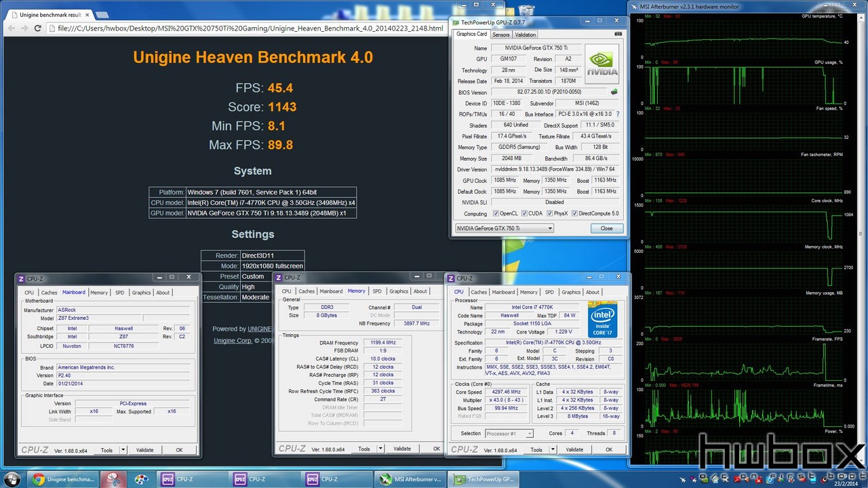The width and height of the screenshot is (868, 488).
Task: Go back in the browser
Action: (x=12, y=28)
